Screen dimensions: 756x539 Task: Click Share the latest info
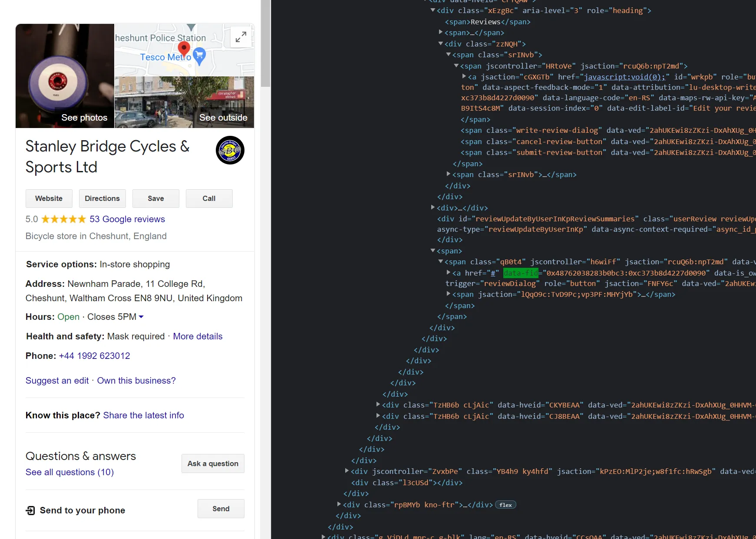[144, 415]
